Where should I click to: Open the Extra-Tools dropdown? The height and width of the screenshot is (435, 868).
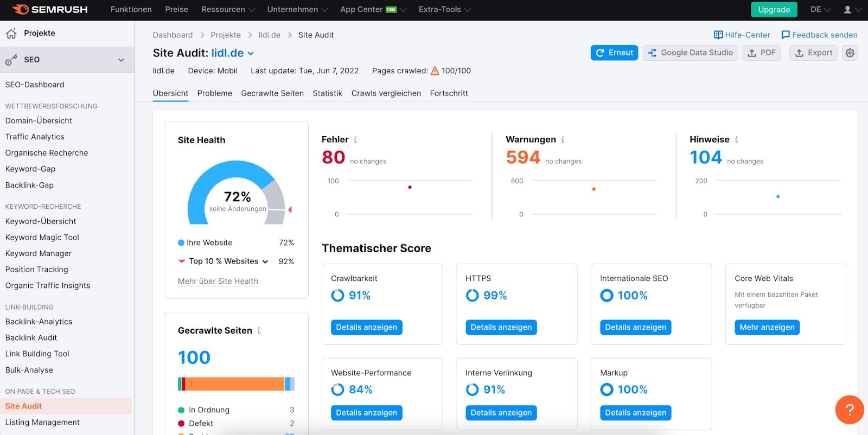[444, 9]
